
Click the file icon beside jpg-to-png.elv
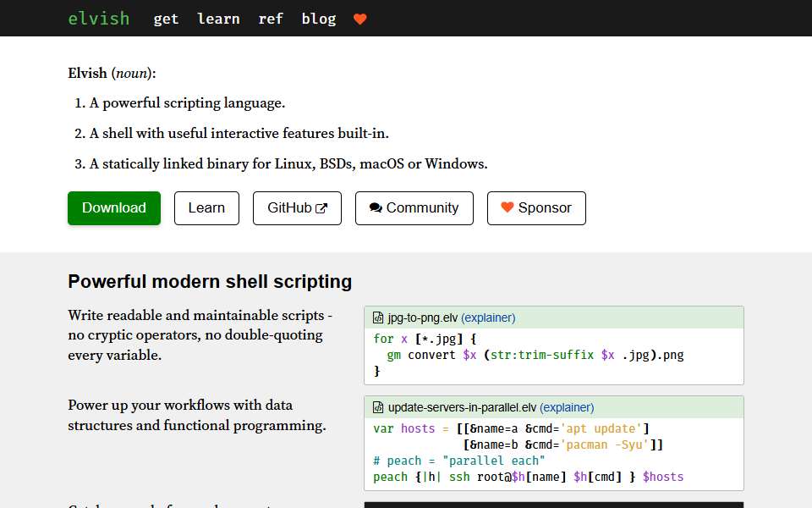379,317
